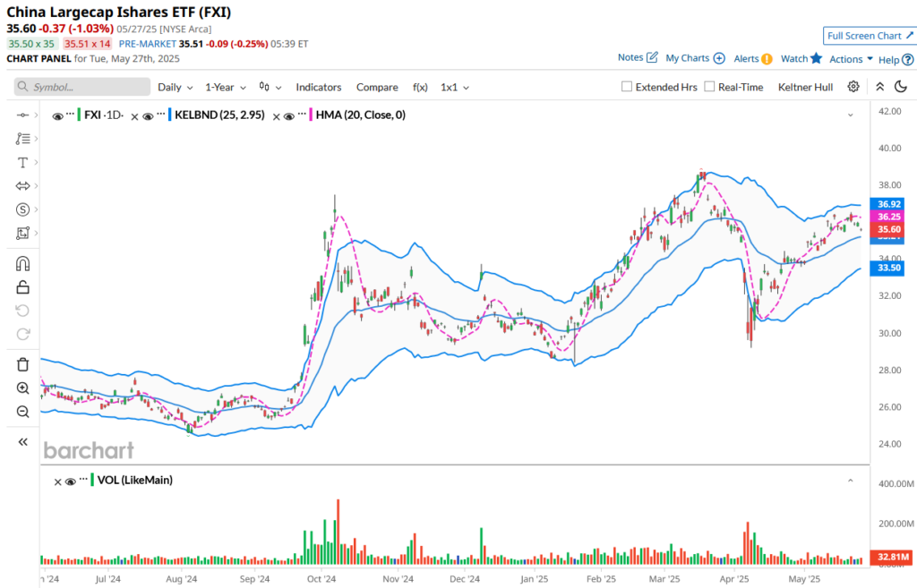The height and width of the screenshot is (588, 917).
Task: Select the text annotation tool
Action: point(22,163)
